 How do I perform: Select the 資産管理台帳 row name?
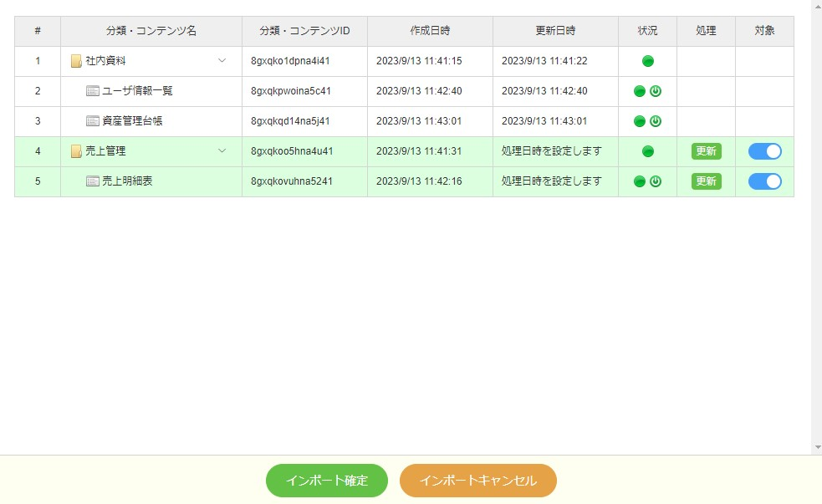(132, 121)
